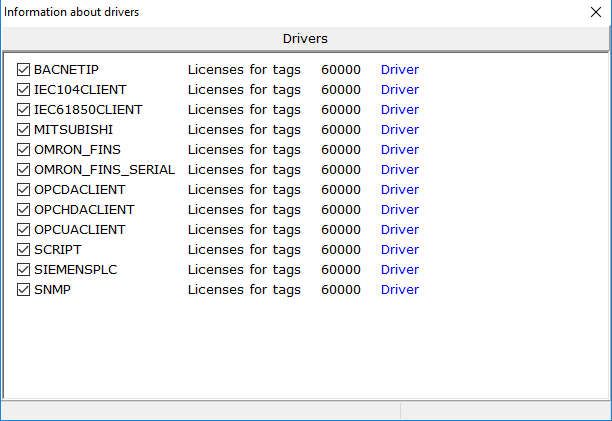
Task: Click Licenses for tags in SCRIPT row
Action: click(244, 250)
